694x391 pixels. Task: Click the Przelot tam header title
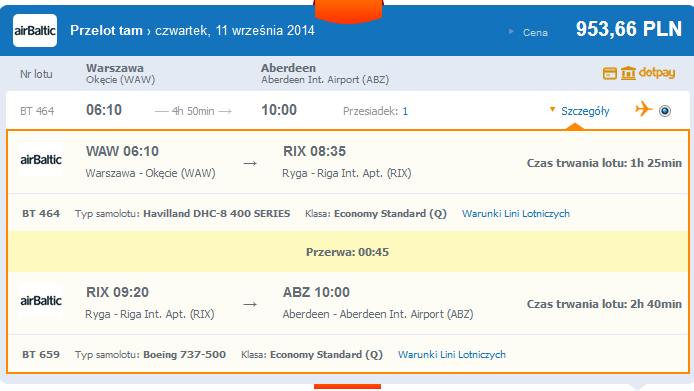click(106, 30)
